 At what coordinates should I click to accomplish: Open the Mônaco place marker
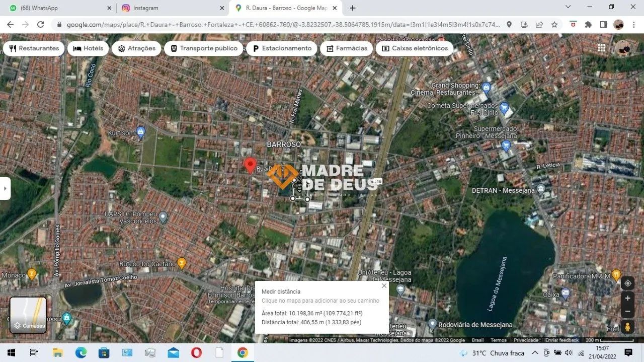pos(32,274)
